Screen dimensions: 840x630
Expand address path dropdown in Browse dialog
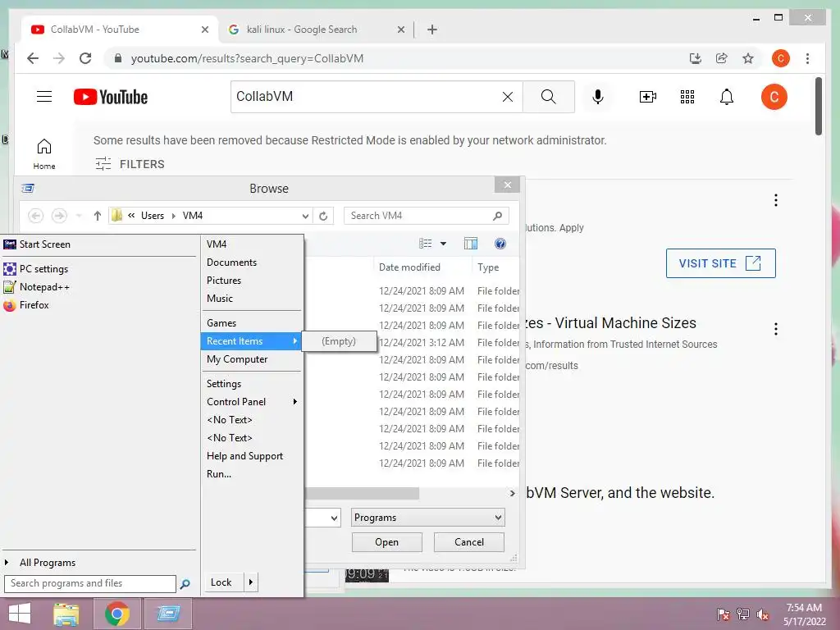click(x=305, y=216)
